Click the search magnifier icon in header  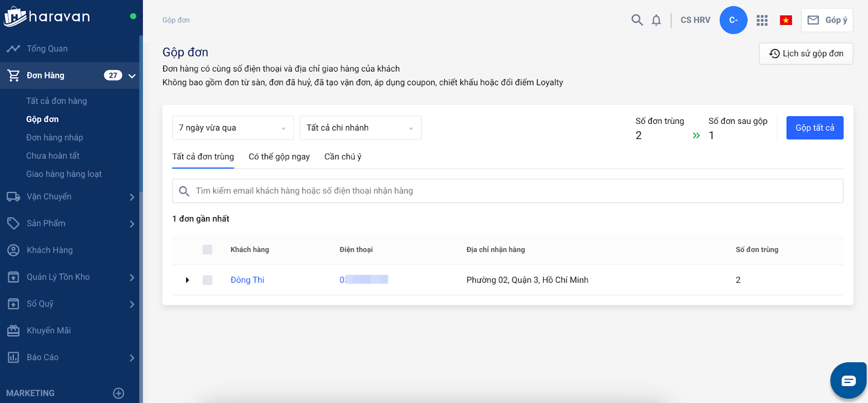click(637, 20)
